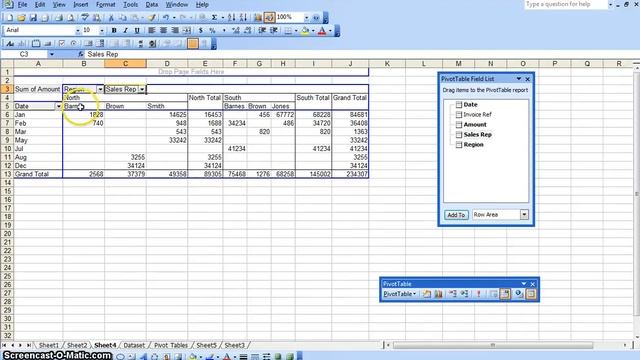Toggle Align Right on the Formatting toolbar
The image size is (640, 360).
[175, 31]
